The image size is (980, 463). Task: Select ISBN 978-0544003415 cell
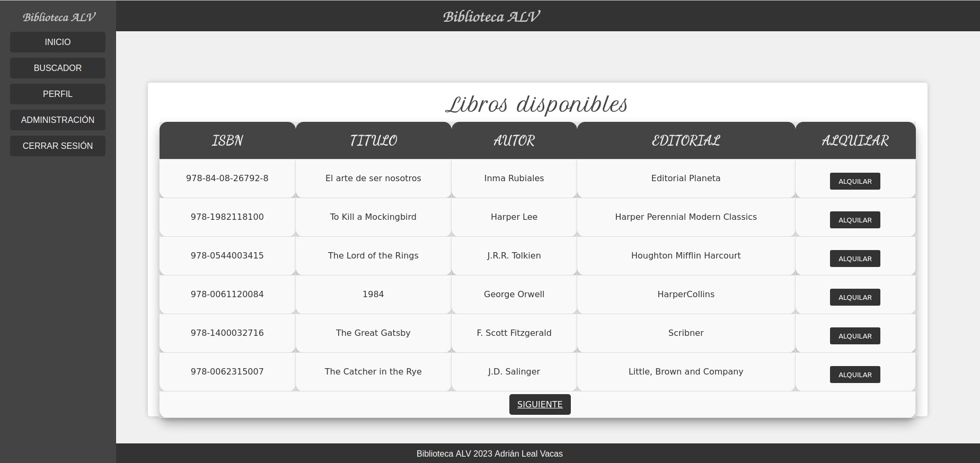227,255
